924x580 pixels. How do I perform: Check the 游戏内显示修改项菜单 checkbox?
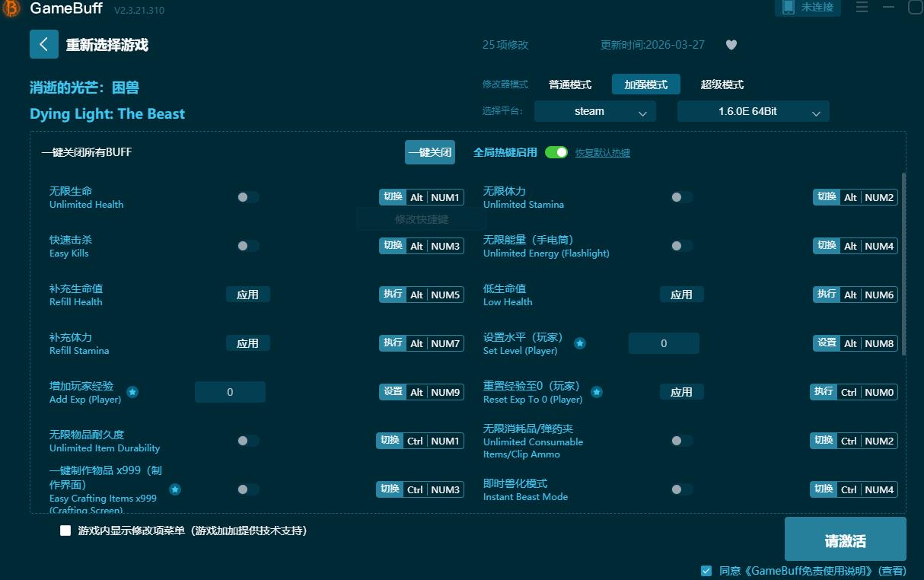[x=65, y=531]
